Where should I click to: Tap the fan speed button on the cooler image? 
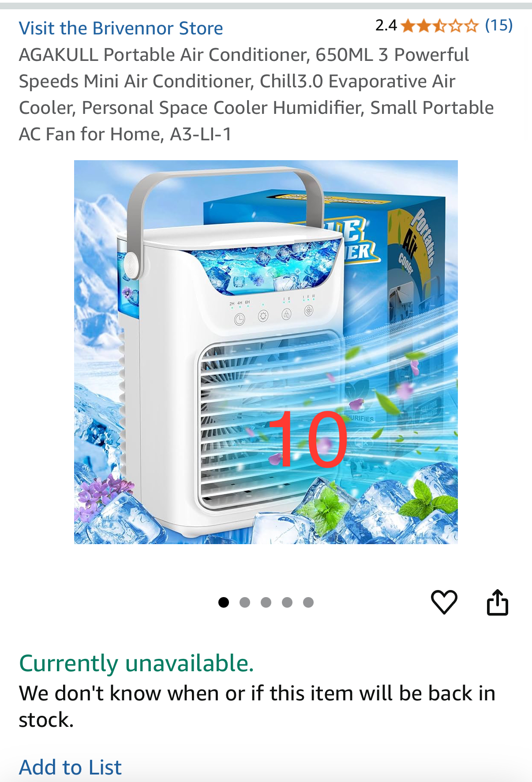(309, 311)
